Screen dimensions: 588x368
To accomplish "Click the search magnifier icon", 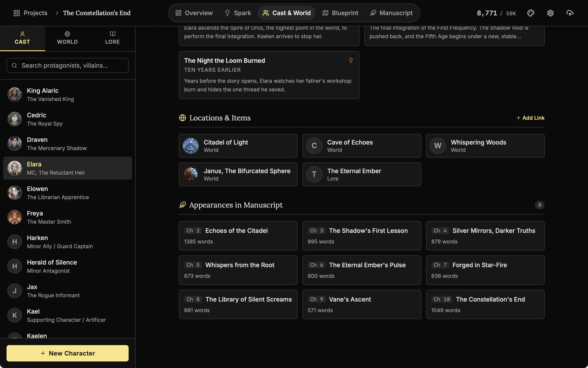I will pos(14,65).
